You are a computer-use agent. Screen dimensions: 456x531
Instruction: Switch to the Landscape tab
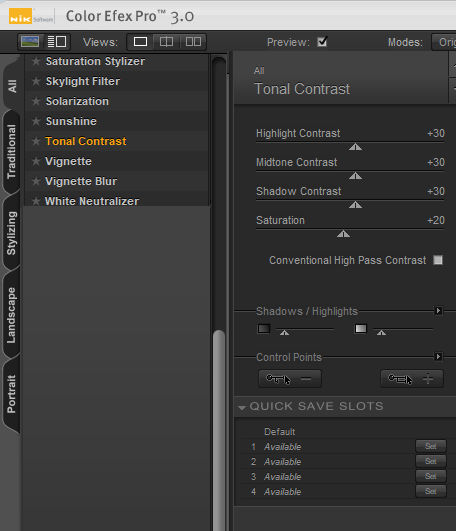(x=11, y=315)
